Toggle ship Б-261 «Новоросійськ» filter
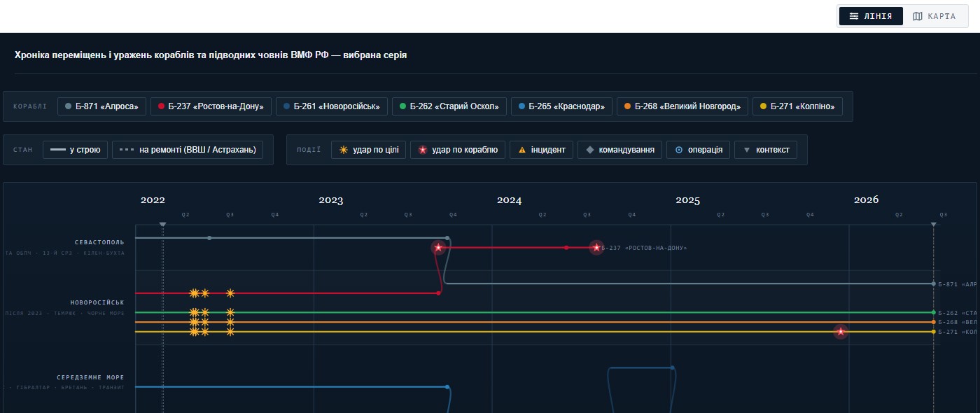The image size is (980, 413). (331, 106)
